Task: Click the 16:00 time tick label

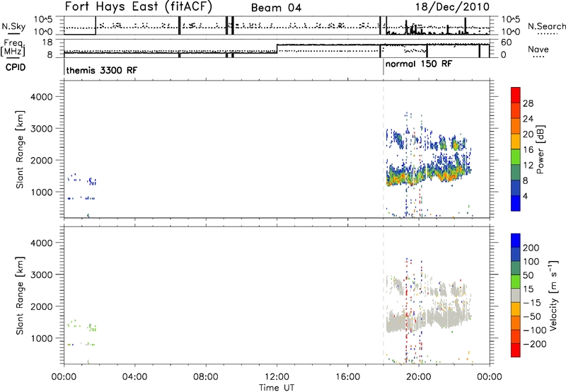Action: [347, 377]
